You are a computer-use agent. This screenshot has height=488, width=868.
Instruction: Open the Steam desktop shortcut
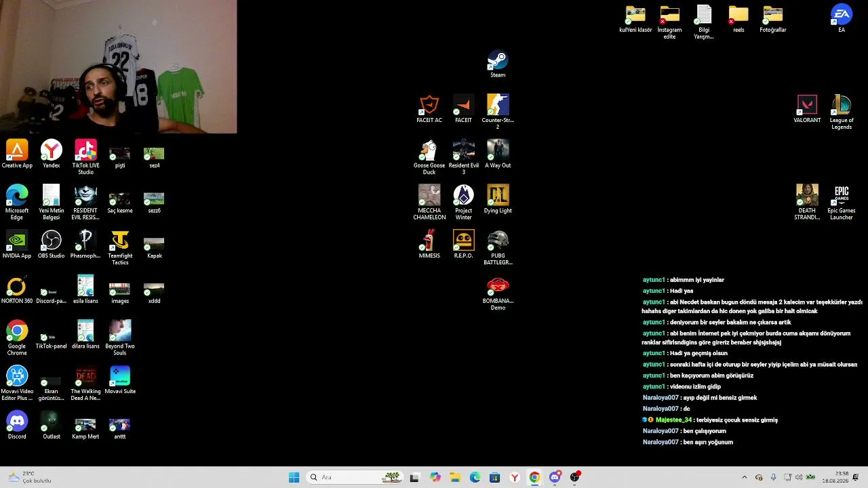click(498, 64)
